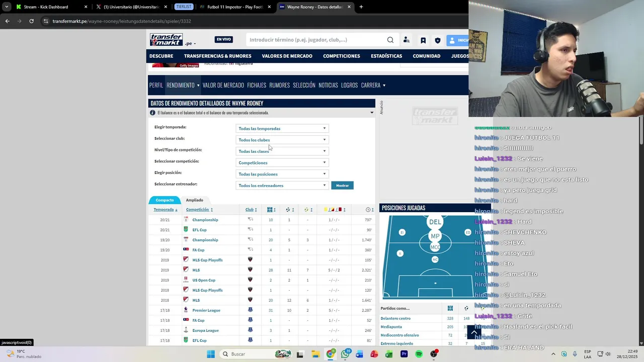Open the detailed person search icon

pyautogui.click(x=407, y=40)
